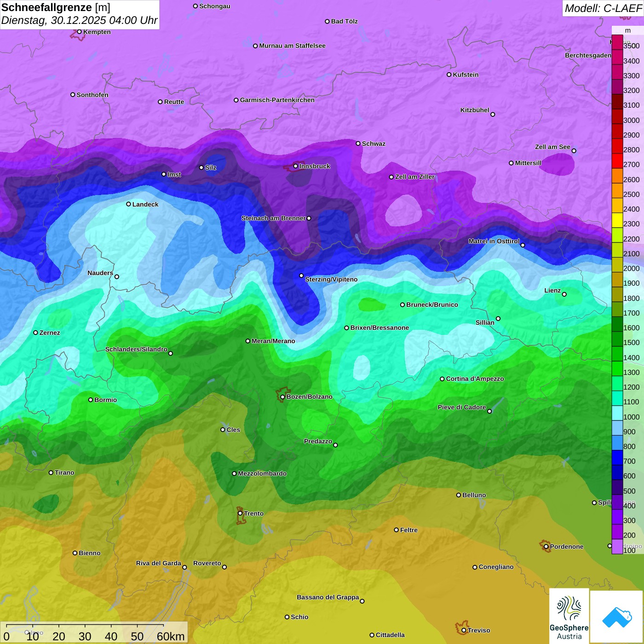The width and height of the screenshot is (644, 644).
Task: Click the Schneefallgrenze [m] title
Action: (56, 7)
